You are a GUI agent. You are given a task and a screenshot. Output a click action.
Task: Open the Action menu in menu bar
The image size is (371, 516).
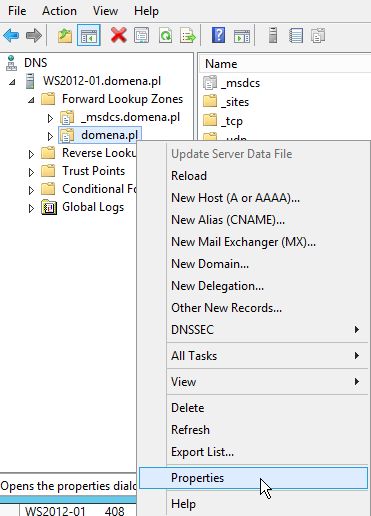(x=59, y=11)
